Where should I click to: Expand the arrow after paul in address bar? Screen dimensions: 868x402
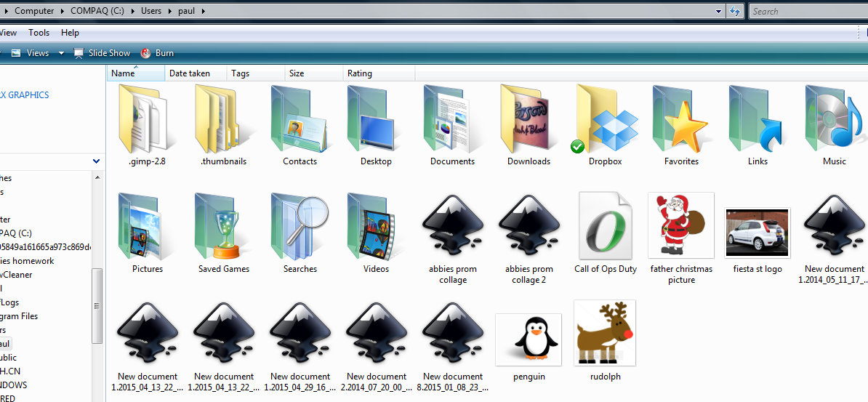[x=204, y=11]
